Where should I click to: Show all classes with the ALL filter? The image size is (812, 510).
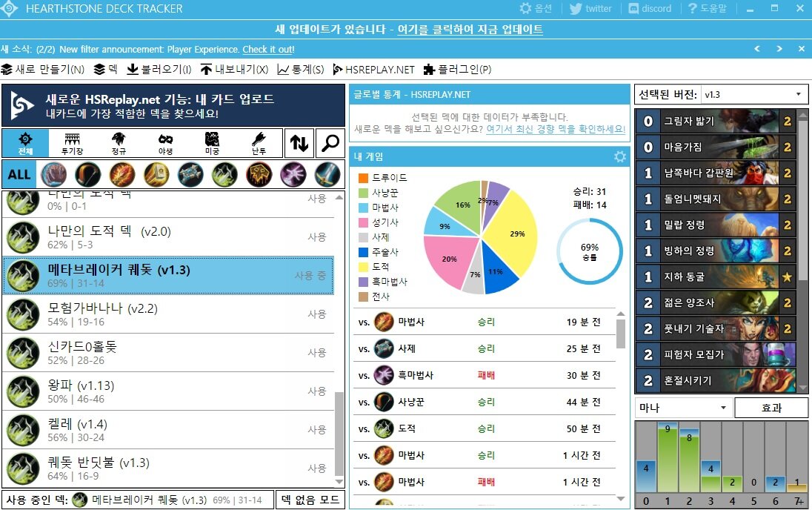[19, 174]
